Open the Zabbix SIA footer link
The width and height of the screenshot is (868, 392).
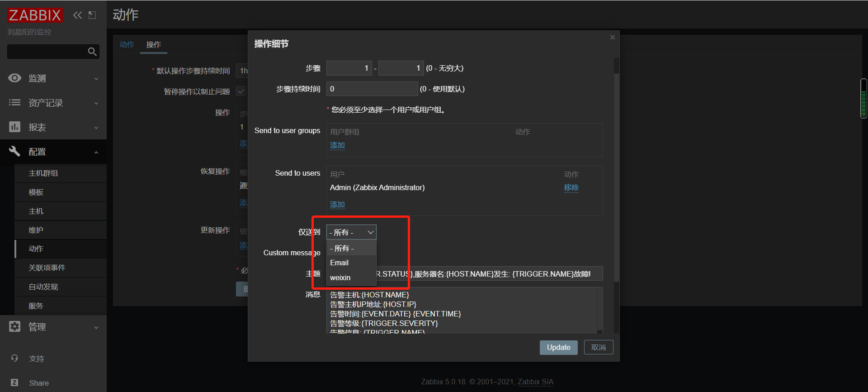pos(535,382)
